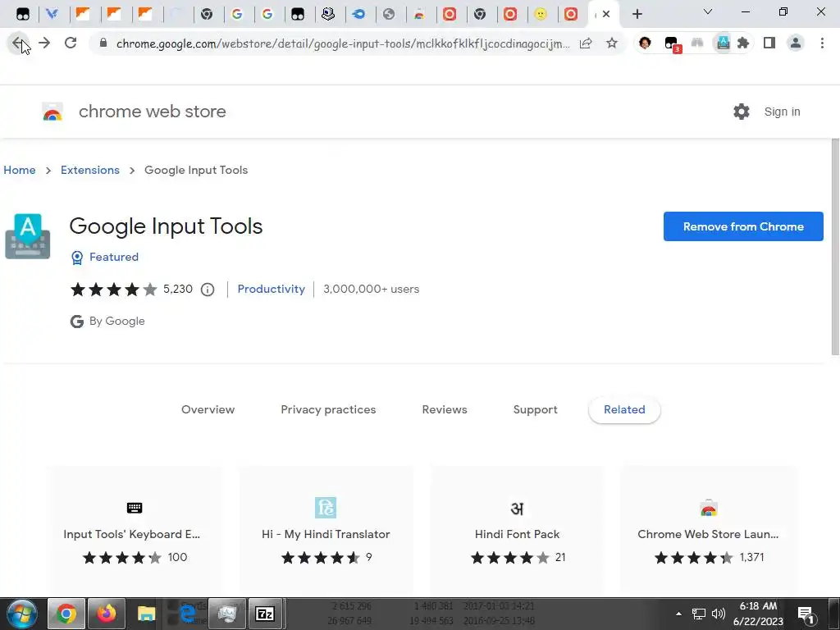Open the Action Center notification icon
The width and height of the screenshot is (840, 630).
[806, 614]
